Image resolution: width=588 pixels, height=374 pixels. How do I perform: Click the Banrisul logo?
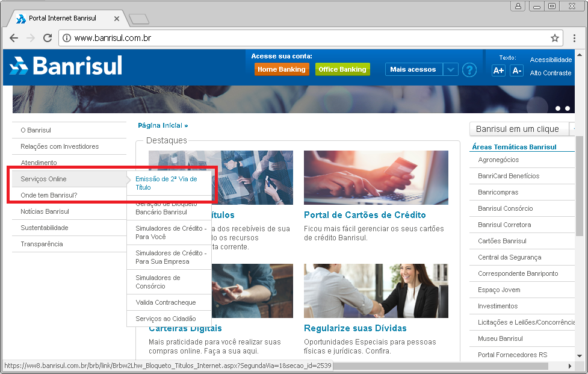66,65
